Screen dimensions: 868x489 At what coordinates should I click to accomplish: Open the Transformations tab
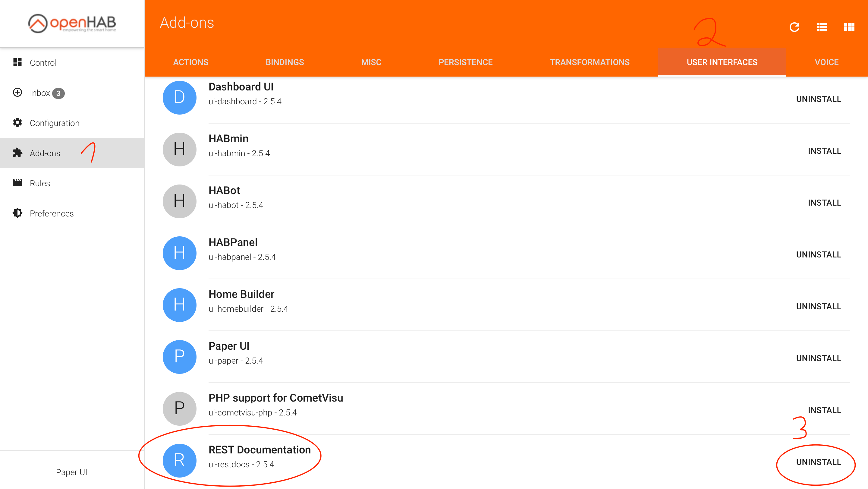coord(589,62)
